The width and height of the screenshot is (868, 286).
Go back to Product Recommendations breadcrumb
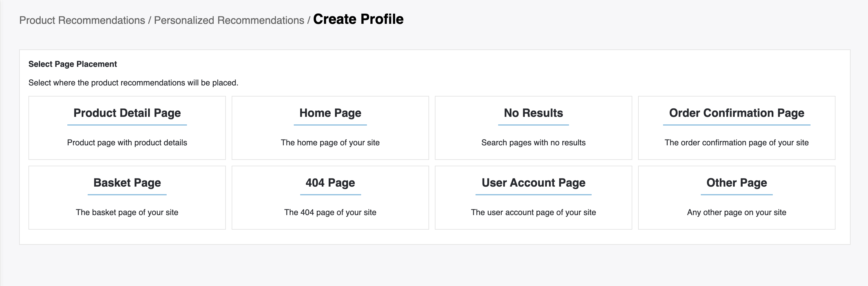coord(82,20)
